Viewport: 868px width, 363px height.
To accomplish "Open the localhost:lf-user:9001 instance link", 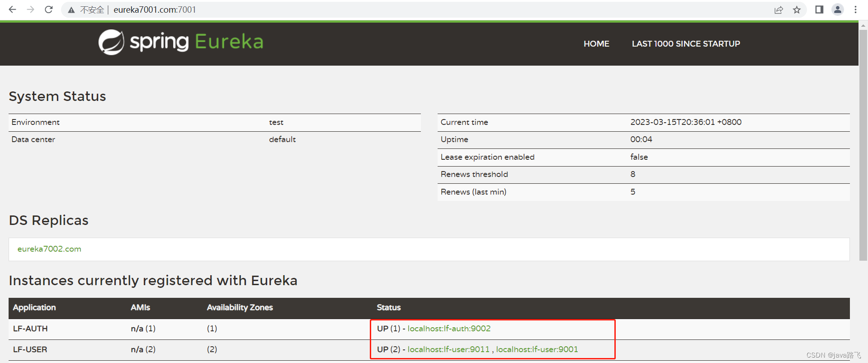I will pyautogui.click(x=537, y=349).
